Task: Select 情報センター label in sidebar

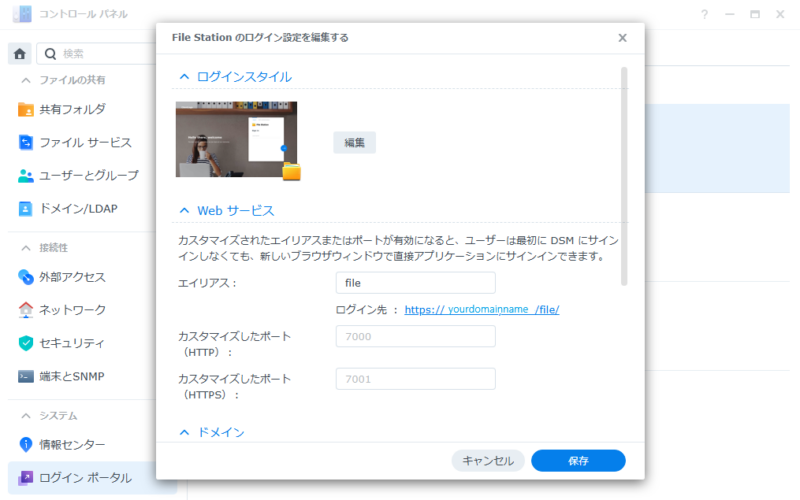Action: tap(72, 444)
